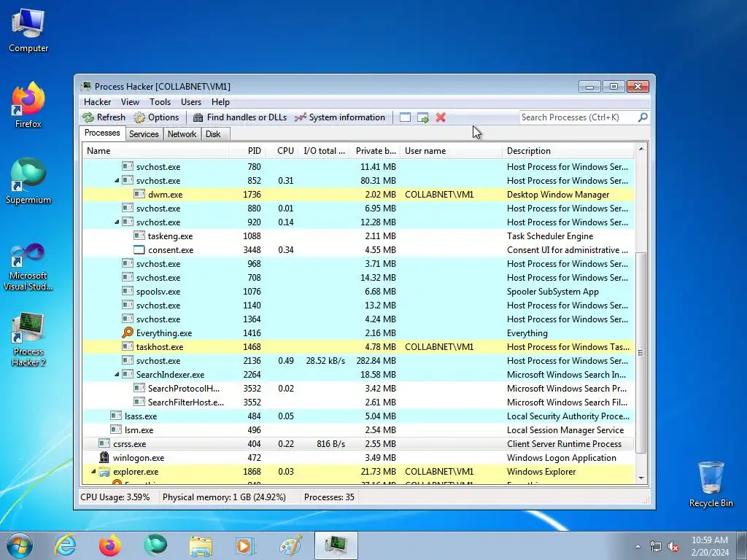Sort by the CPU column header
The height and width of the screenshot is (560, 747).
coord(282,150)
